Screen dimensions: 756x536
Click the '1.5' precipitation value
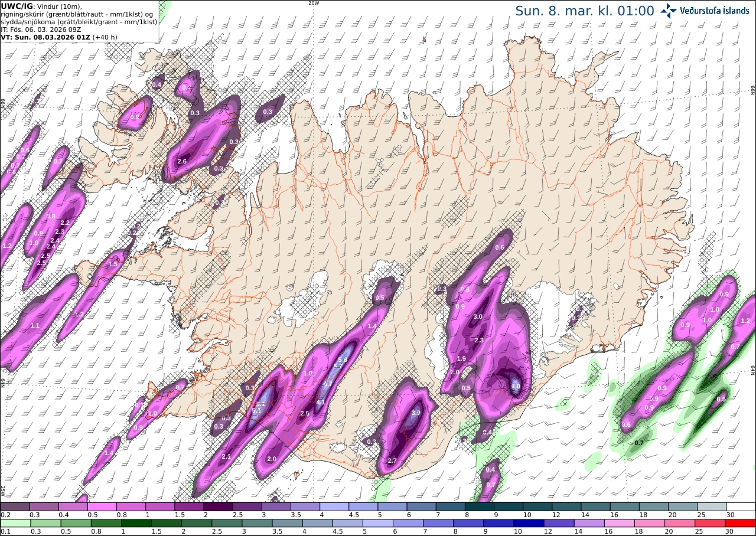[113, 264]
